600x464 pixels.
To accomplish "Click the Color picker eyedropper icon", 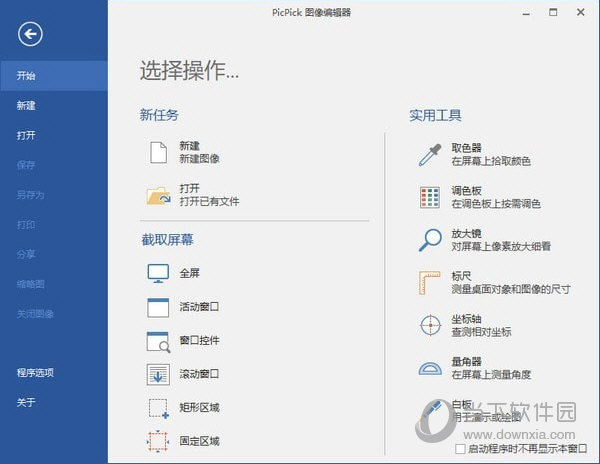I will [x=430, y=155].
